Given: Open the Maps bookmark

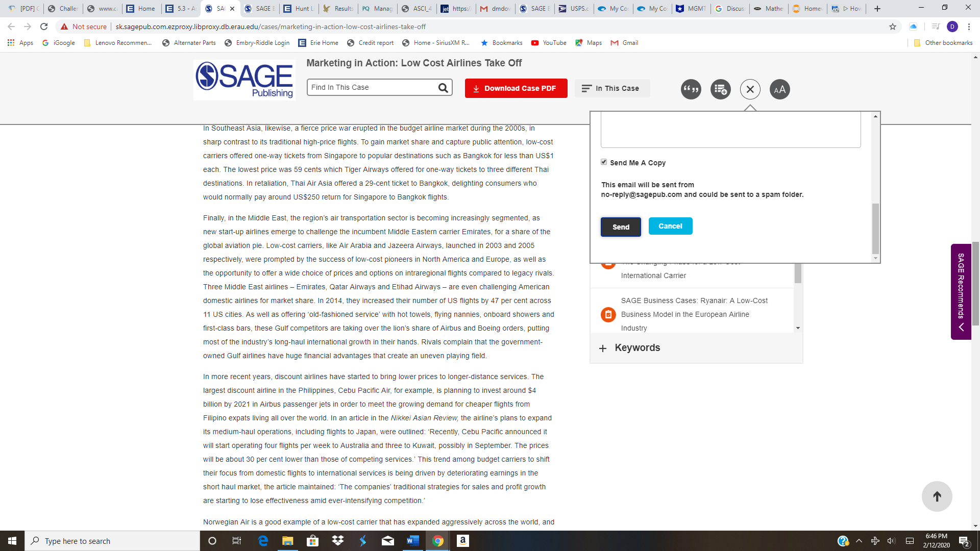Looking at the screenshot, I should point(589,43).
